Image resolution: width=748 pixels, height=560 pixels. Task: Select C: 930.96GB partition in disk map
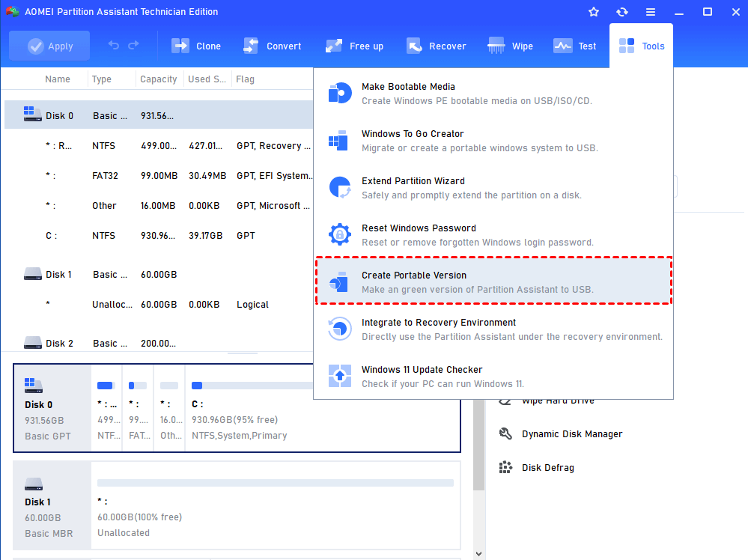tap(323, 408)
